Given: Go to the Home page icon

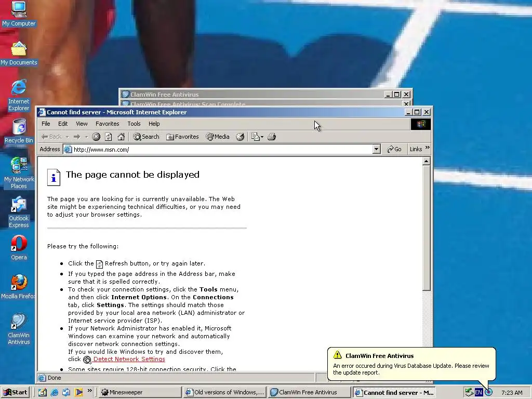Looking at the screenshot, I should (x=121, y=137).
